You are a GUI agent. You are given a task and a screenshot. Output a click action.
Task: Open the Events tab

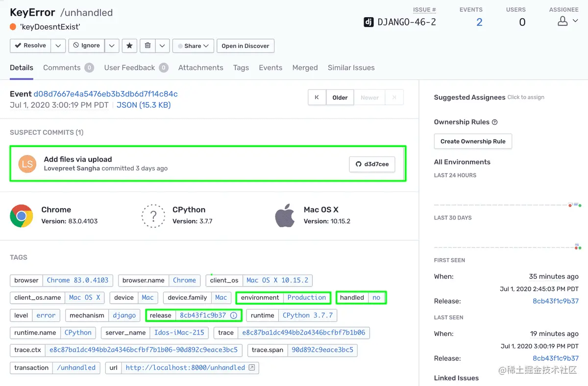pyautogui.click(x=270, y=68)
